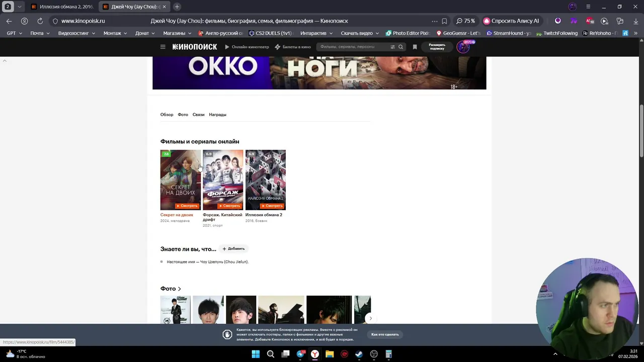The image size is (644, 362).
Task: Open the Иллюзия обмана 2 title link
Action: pyautogui.click(x=264, y=215)
